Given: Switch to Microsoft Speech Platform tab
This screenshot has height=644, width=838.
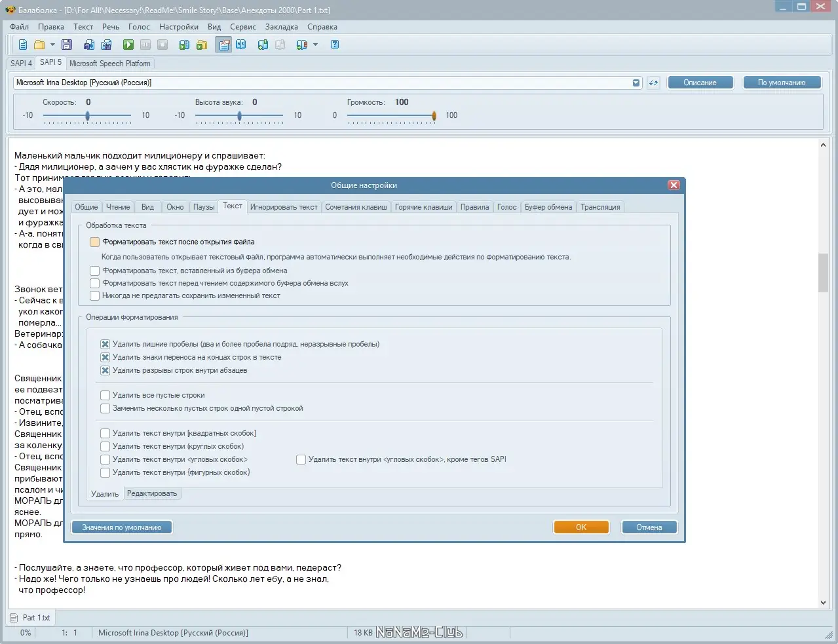Looking at the screenshot, I should 110,64.
